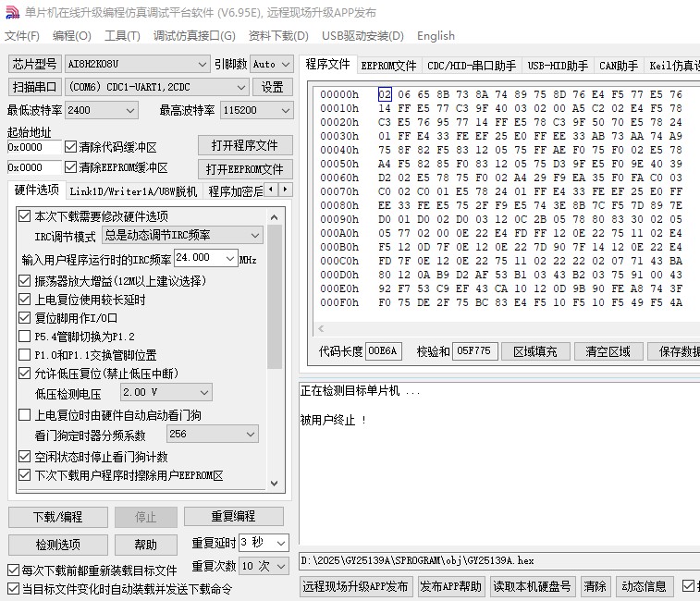Expand the chip model AI8H2K08U dropdown
Viewport: 700px width, 601px height.
tap(202, 65)
